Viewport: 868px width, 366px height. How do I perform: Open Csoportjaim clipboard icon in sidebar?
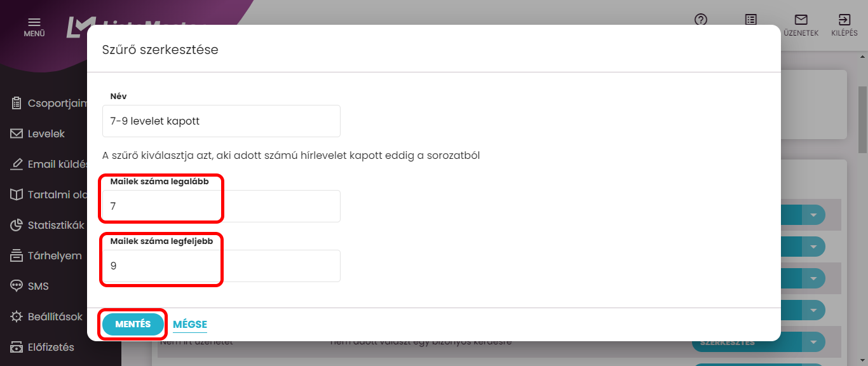[17, 103]
